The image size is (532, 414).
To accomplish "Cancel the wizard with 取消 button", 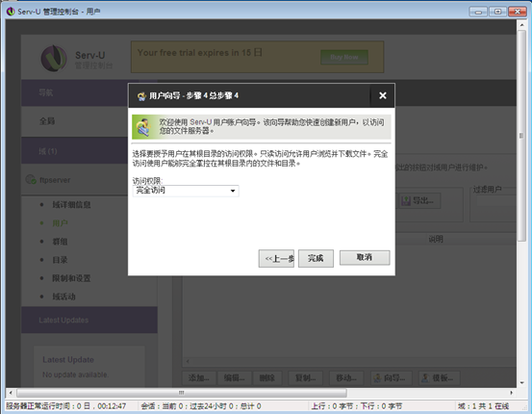I will pyautogui.click(x=365, y=257).
